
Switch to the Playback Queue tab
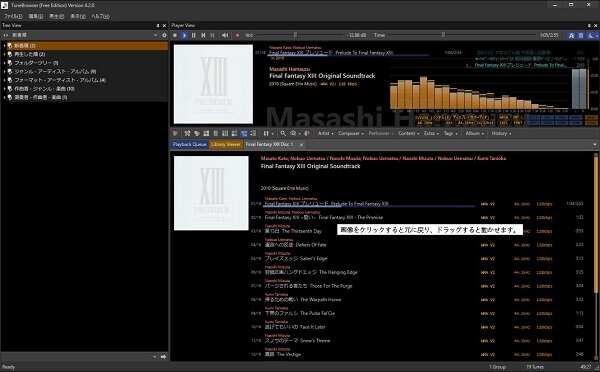[189, 144]
